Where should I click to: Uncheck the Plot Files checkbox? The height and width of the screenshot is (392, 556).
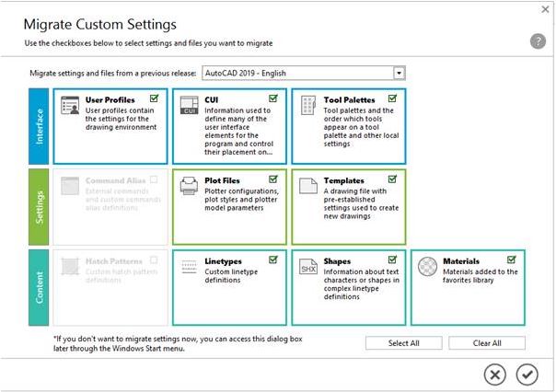273,179
